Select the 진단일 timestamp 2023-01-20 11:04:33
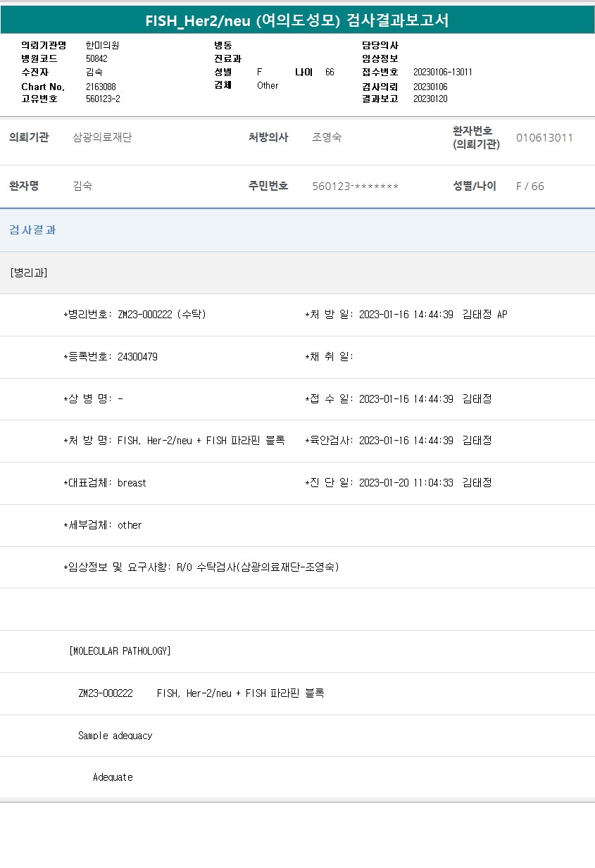The height and width of the screenshot is (868, 595). pos(406,483)
